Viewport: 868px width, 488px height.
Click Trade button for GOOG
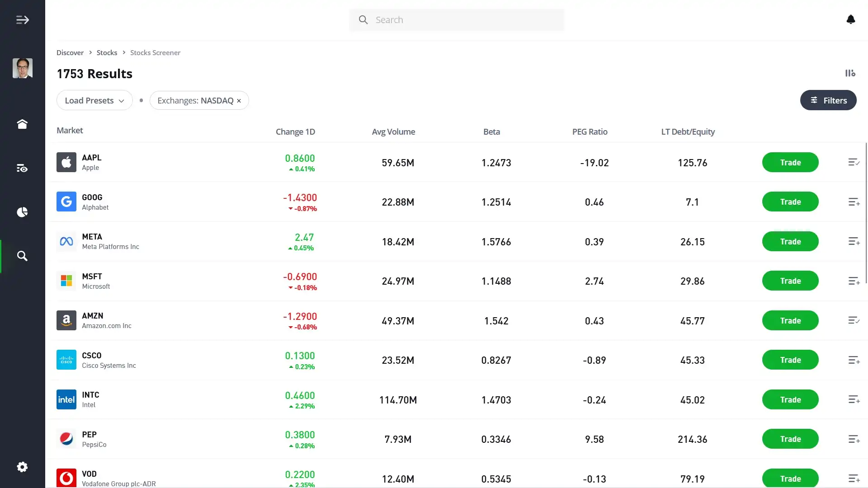tap(790, 202)
